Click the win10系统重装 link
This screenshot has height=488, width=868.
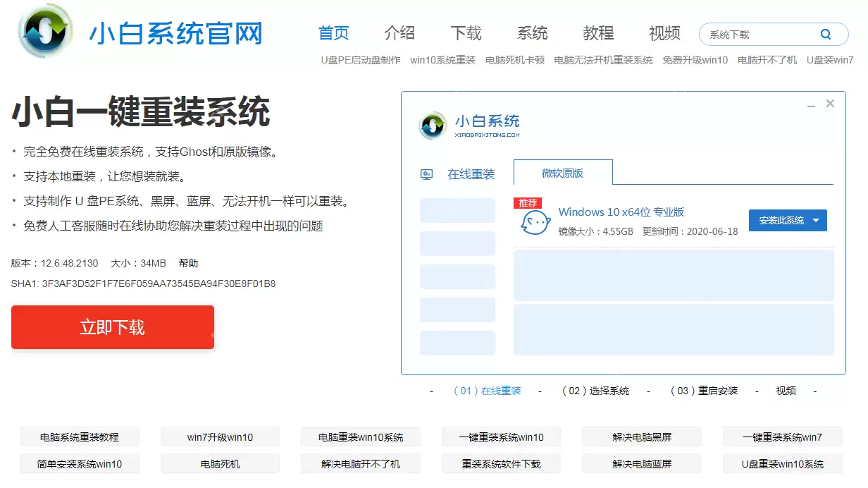tap(442, 61)
